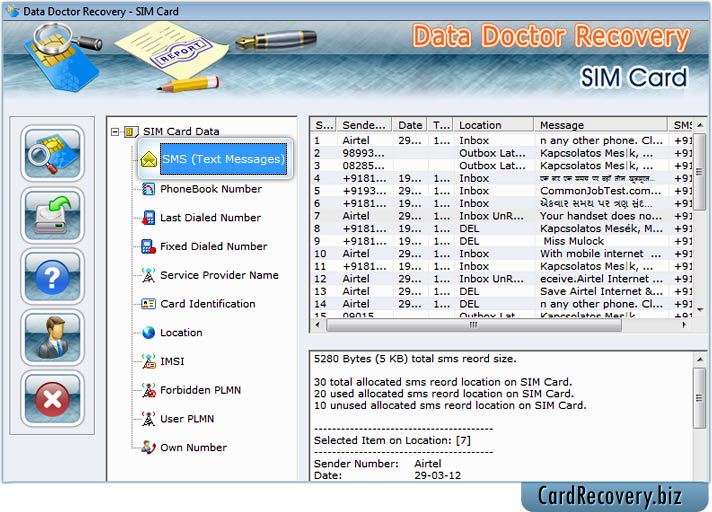Viewport: 712px width, 512px height.
Task: Click the SMS table scroll-right arrow
Action: [x=684, y=325]
